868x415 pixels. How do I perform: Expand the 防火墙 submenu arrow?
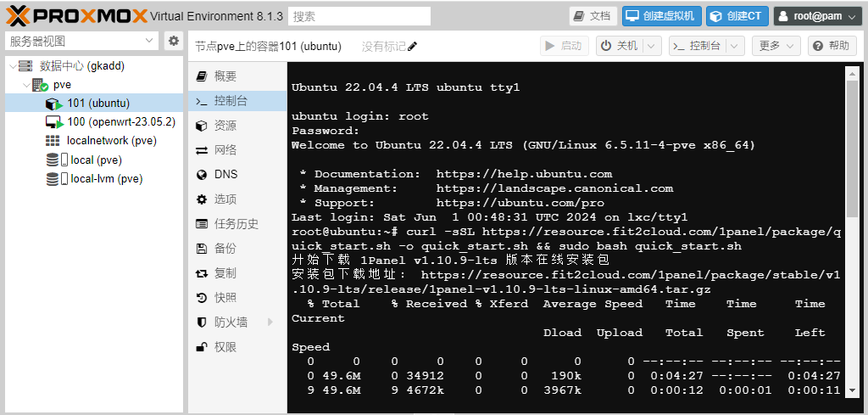(x=270, y=322)
